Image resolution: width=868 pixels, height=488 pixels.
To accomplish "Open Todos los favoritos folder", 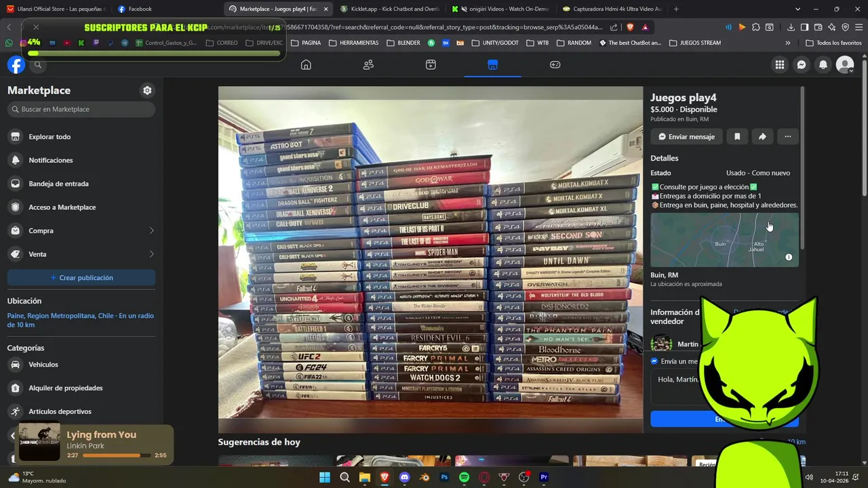I will [834, 43].
